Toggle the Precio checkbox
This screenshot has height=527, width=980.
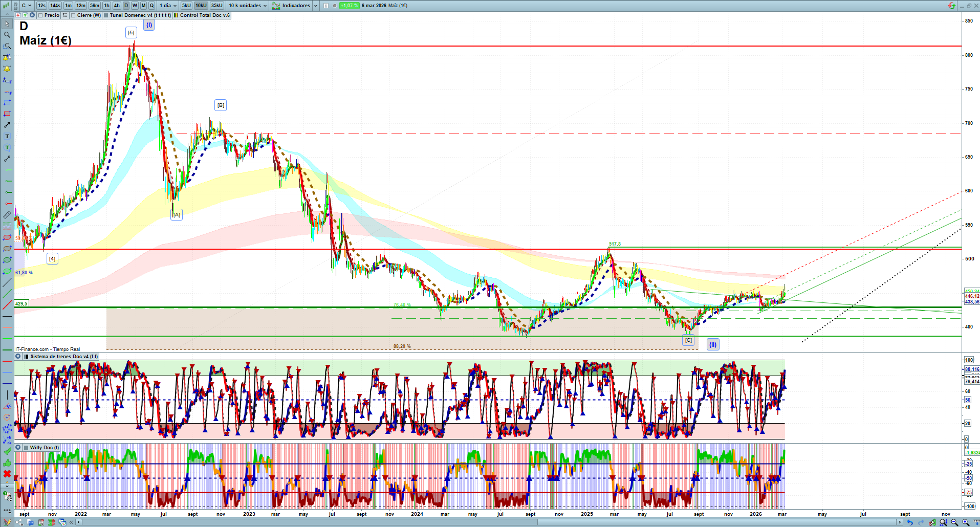point(41,15)
